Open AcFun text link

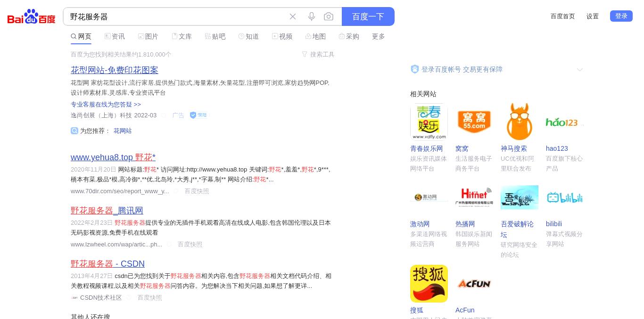(x=465, y=310)
